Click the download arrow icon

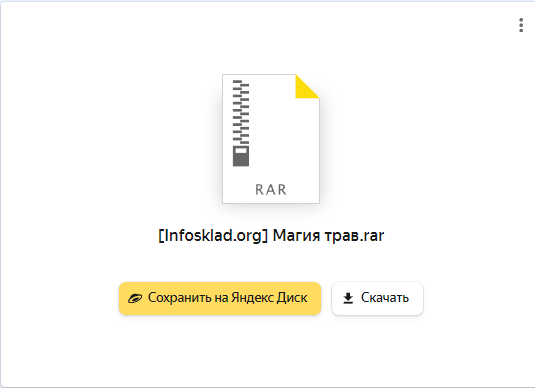tap(348, 298)
